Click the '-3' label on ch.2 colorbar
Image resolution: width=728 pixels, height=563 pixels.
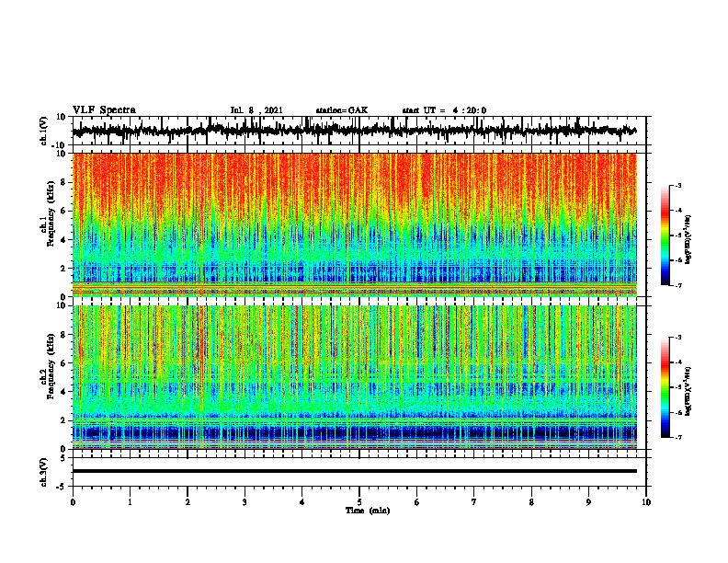pyautogui.click(x=677, y=338)
